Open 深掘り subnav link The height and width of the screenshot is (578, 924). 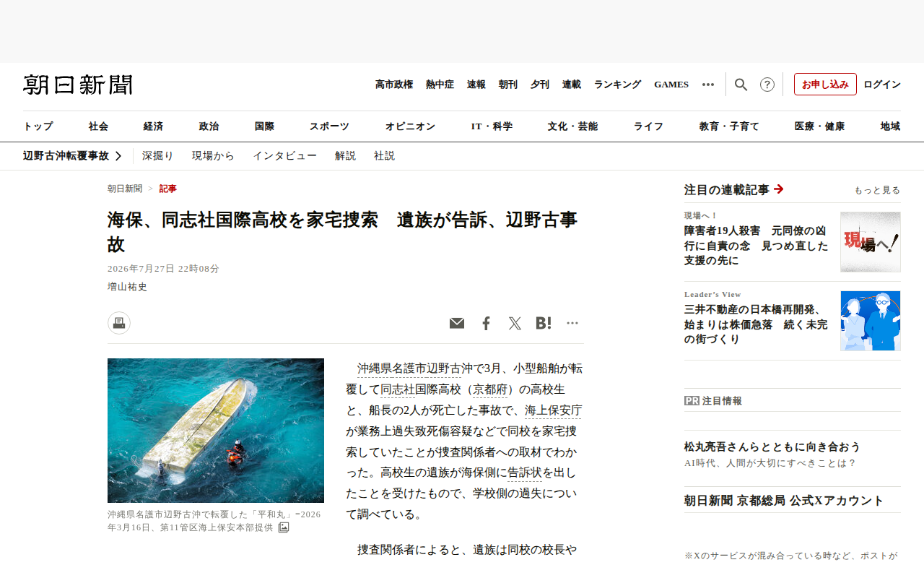pos(157,156)
